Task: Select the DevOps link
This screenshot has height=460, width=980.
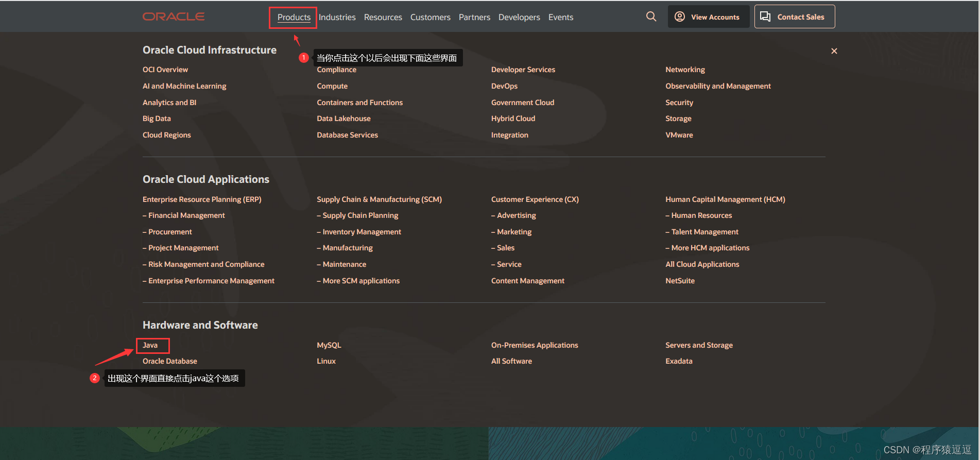Action: point(505,86)
